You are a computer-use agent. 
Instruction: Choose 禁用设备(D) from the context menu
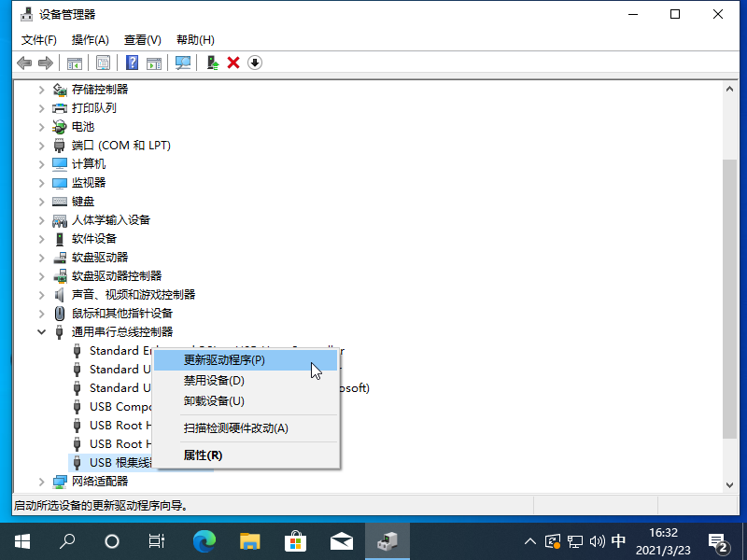pyautogui.click(x=214, y=381)
